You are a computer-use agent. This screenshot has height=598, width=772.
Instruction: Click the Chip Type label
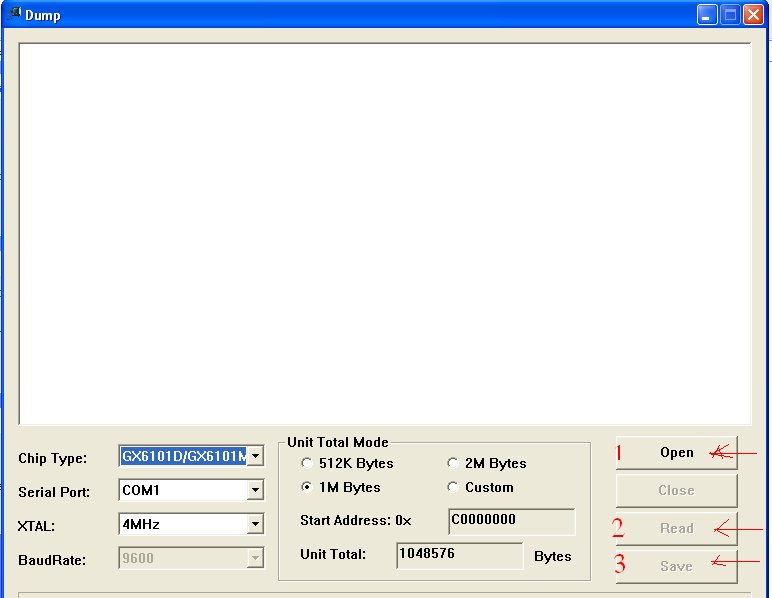point(53,458)
